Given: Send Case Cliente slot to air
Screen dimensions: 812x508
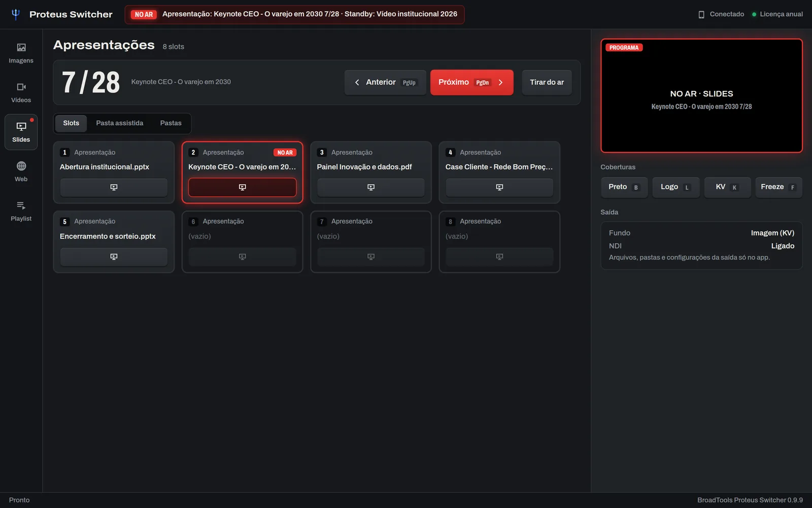Looking at the screenshot, I should 499,187.
